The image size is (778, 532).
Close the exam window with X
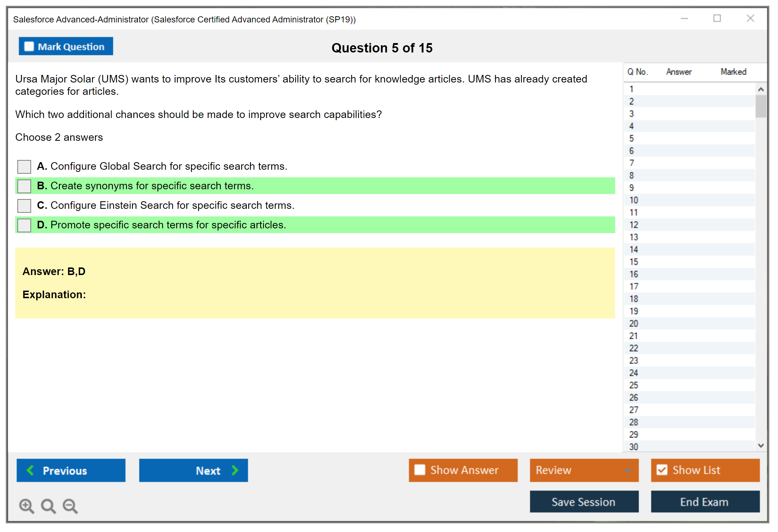750,18
